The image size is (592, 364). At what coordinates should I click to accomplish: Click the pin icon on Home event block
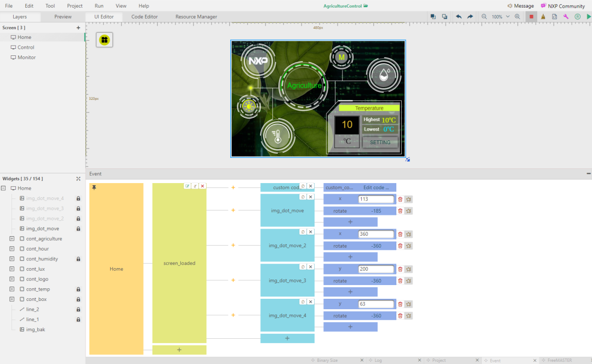pyautogui.click(x=94, y=187)
